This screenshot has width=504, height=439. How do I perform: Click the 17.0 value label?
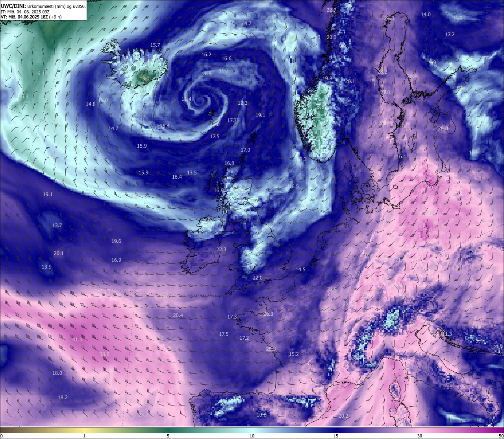point(245,150)
